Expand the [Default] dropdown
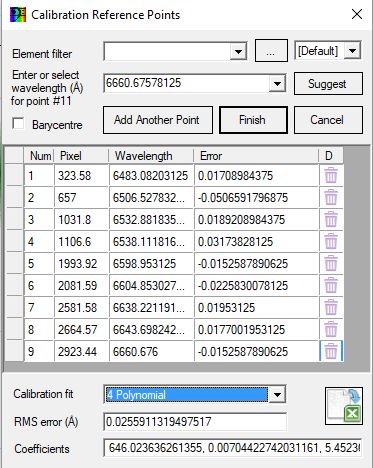 click(352, 51)
